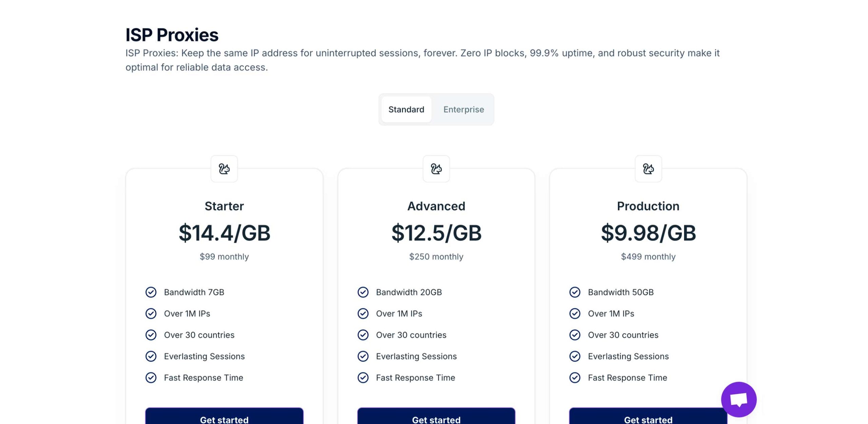Click check icon next to Starter Over 1M IPs

151,313
